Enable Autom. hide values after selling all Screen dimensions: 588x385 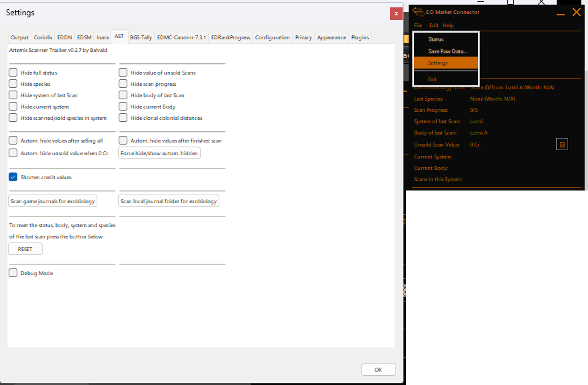pos(13,140)
